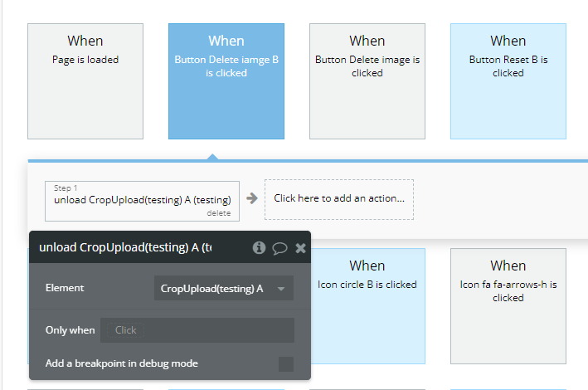
Task: Click the popup title unload CropUpload(testing) A
Action: coord(125,247)
